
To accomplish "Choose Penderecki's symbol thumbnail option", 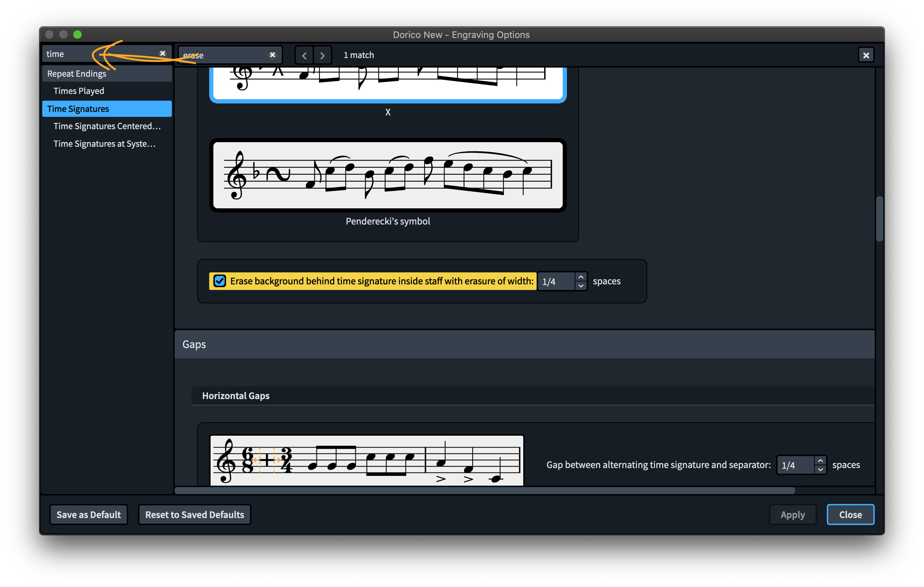I will pos(388,175).
